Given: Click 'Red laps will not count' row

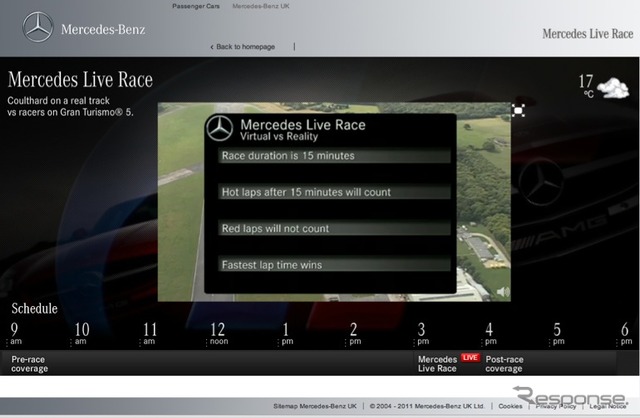Looking at the screenshot, I should [x=334, y=229].
